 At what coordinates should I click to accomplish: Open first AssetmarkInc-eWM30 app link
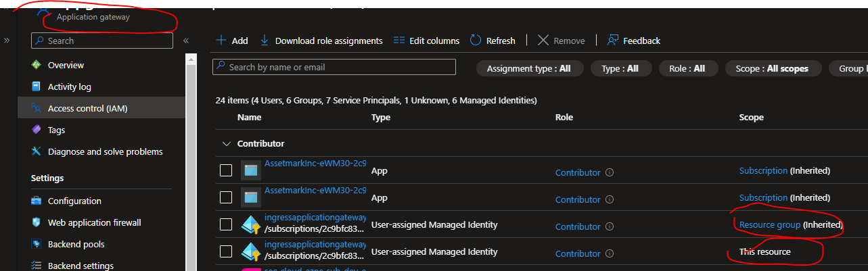click(315, 164)
